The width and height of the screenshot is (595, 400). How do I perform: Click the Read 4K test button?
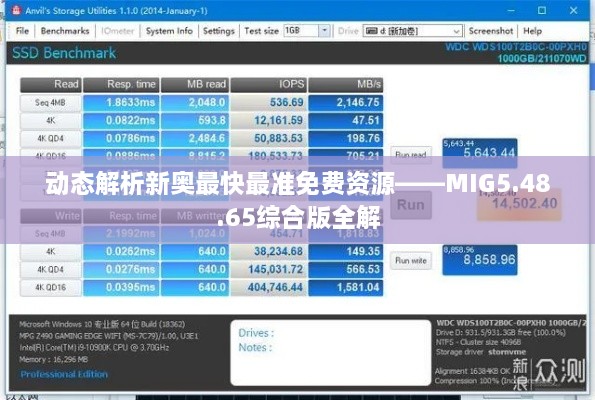50,120
